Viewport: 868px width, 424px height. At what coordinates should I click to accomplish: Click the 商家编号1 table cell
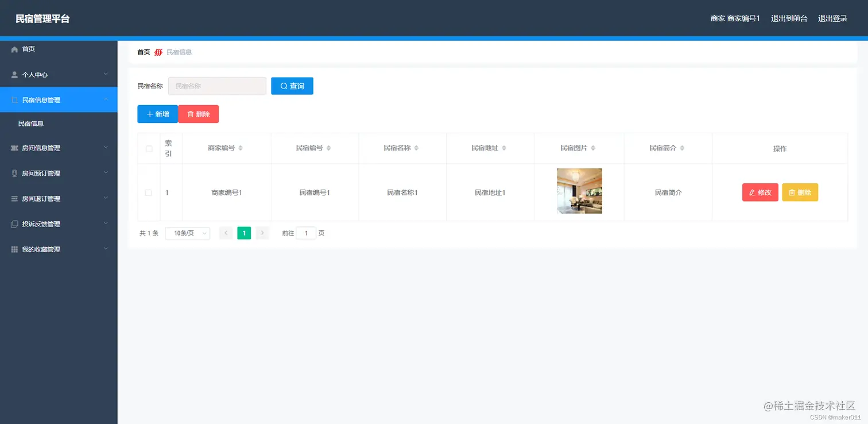[x=227, y=193]
